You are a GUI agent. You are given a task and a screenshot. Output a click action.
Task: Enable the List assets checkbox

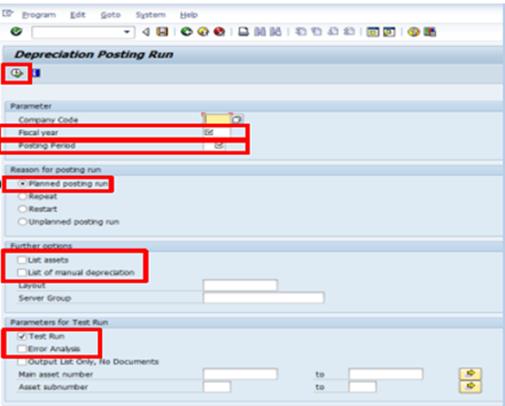pyautogui.click(x=22, y=260)
